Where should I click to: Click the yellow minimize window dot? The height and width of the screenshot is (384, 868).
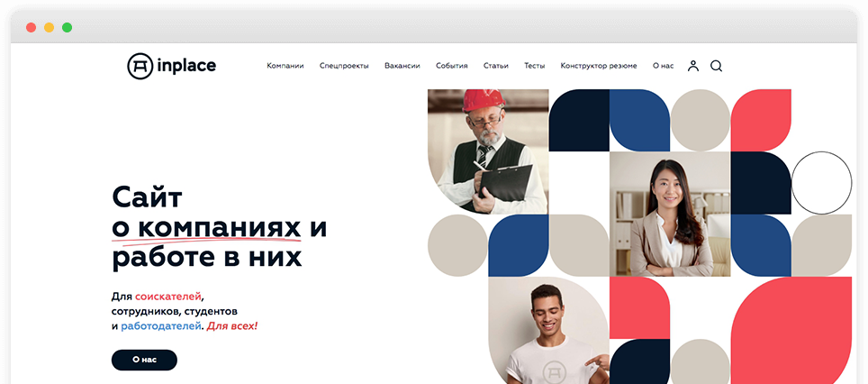[x=49, y=27]
